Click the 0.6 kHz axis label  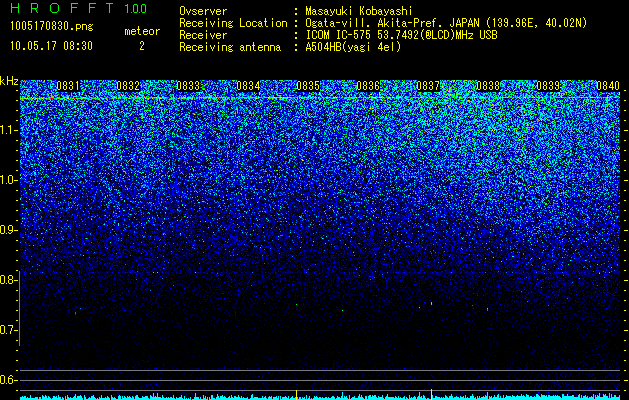tap(7, 380)
